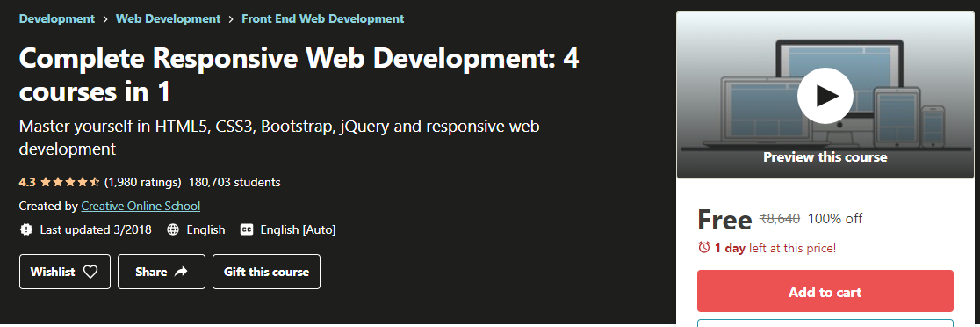980x327 pixels.
Task: Open Front End Web Development breadcrumb
Action: pyautogui.click(x=323, y=18)
